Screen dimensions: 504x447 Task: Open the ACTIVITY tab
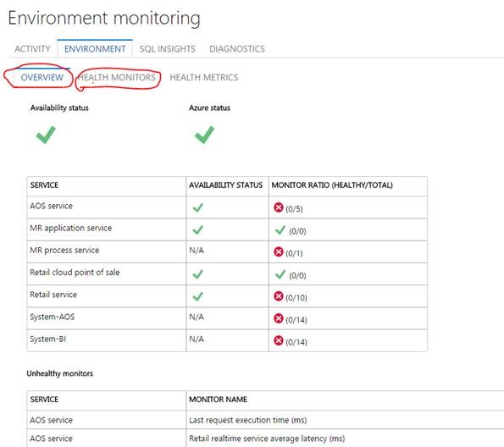point(32,49)
